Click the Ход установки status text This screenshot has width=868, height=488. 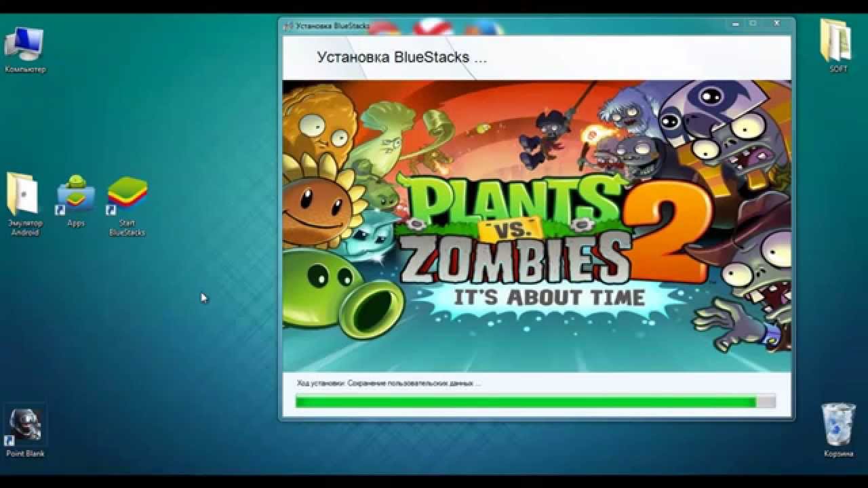389,384
